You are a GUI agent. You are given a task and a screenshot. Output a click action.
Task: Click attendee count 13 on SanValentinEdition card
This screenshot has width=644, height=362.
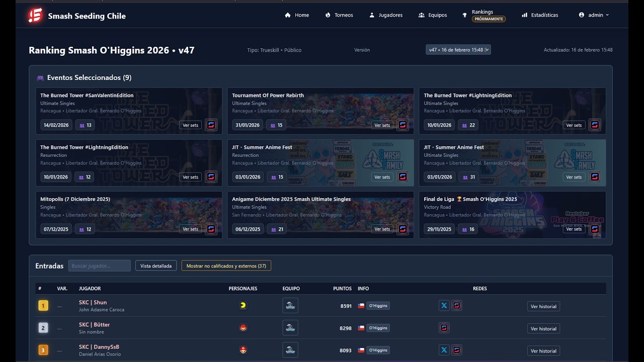85,125
